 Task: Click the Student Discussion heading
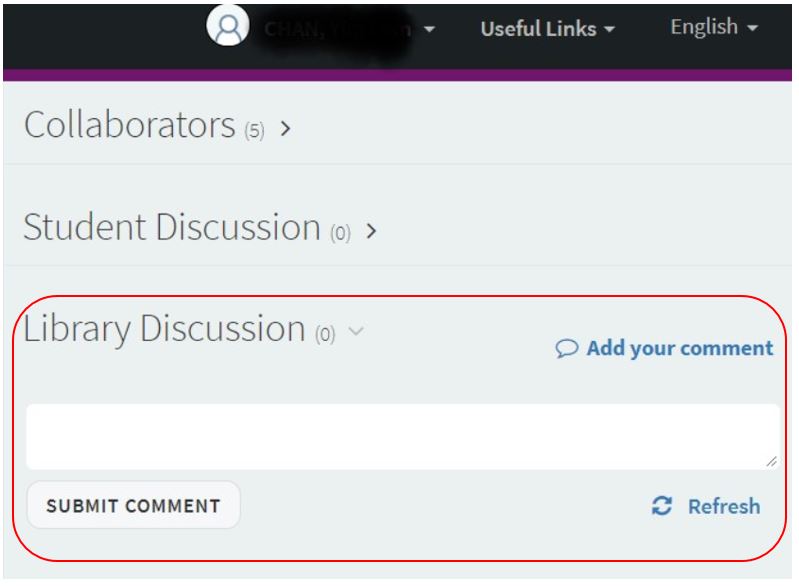pyautogui.click(x=172, y=227)
